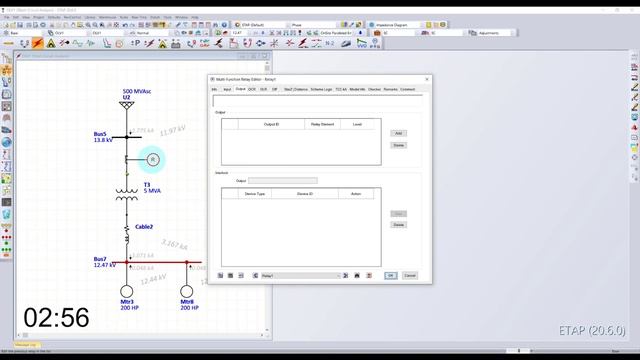Click the Cancel button

point(410,276)
